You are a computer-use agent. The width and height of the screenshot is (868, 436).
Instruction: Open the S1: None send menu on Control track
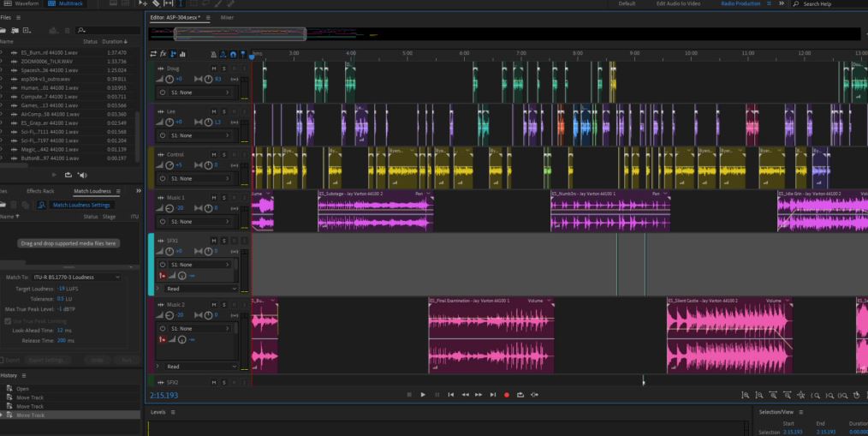[200, 179]
